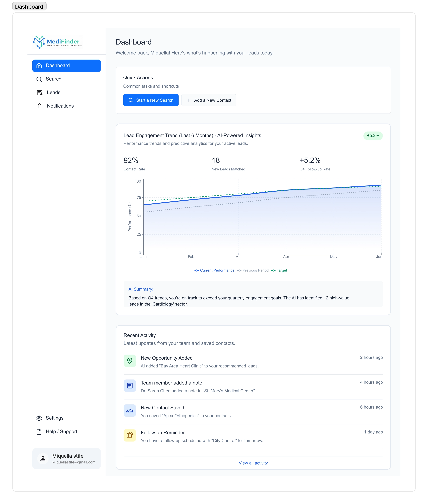Image resolution: width=428 pixels, height=504 pixels.
Task: Click the yellow Follow-up Reminder bell icon
Action: click(x=130, y=435)
